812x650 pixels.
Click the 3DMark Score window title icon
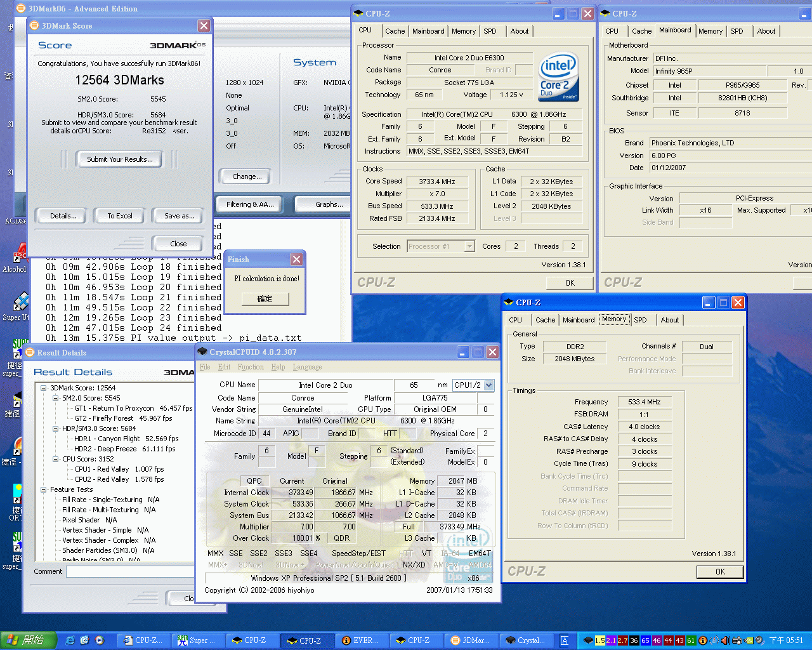(34, 25)
